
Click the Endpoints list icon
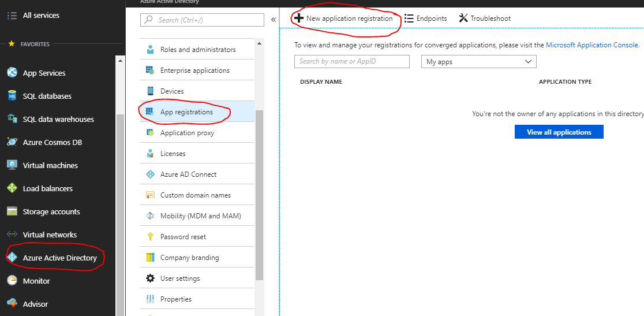[409, 18]
